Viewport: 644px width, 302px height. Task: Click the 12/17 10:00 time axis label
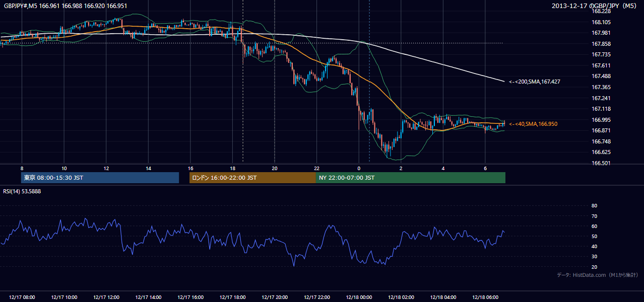(64, 297)
